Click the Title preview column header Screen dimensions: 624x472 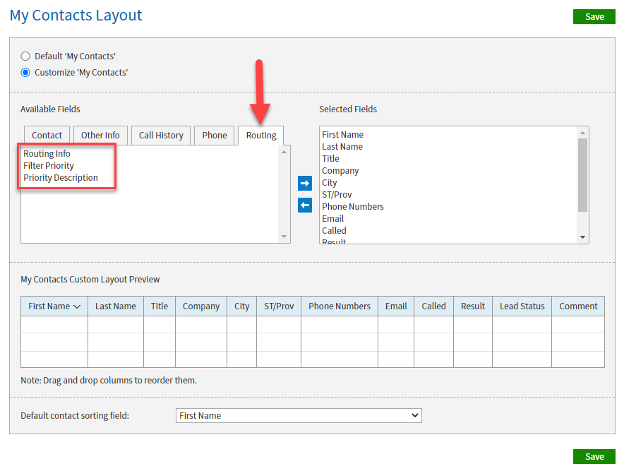[159, 306]
